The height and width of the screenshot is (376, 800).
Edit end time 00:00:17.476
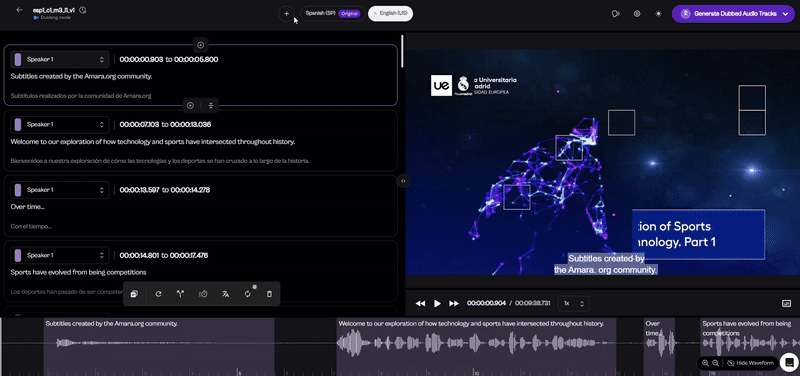click(189, 255)
